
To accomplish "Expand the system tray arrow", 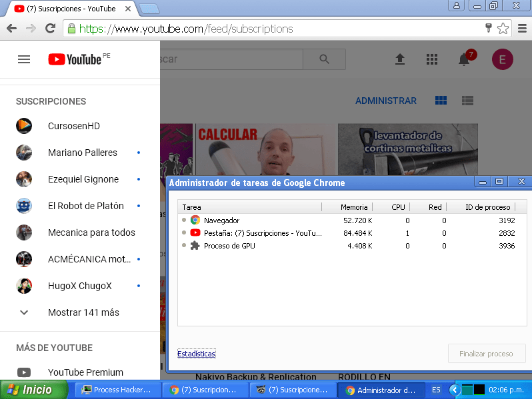I will click(x=455, y=390).
